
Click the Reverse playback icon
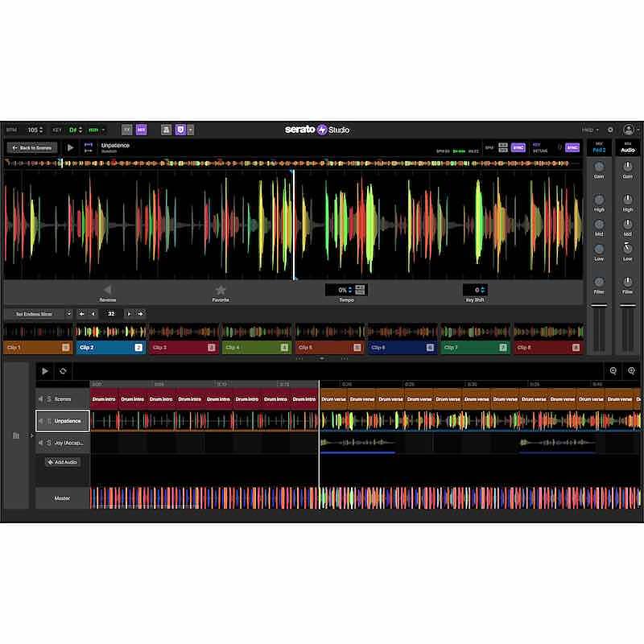click(109, 288)
